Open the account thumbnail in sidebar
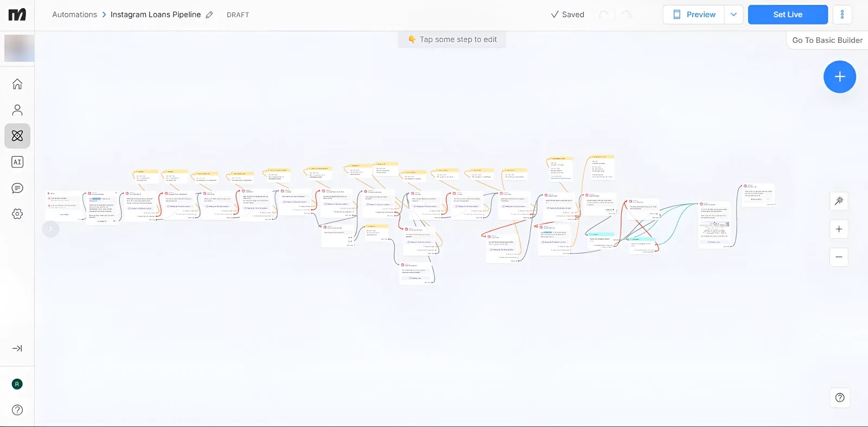 pos(20,48)
